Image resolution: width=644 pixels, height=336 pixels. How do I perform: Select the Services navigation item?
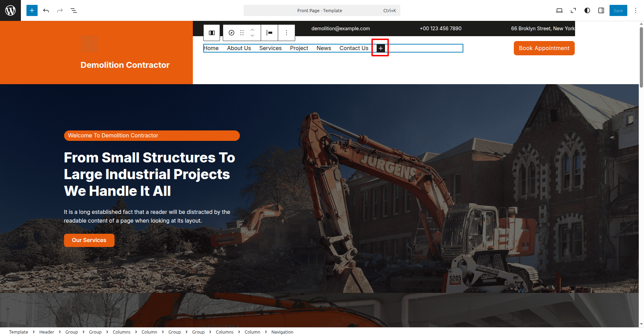270,48
